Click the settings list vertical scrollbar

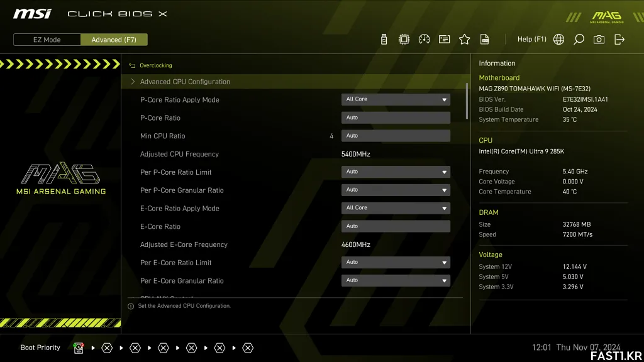(x=467, y=101)
